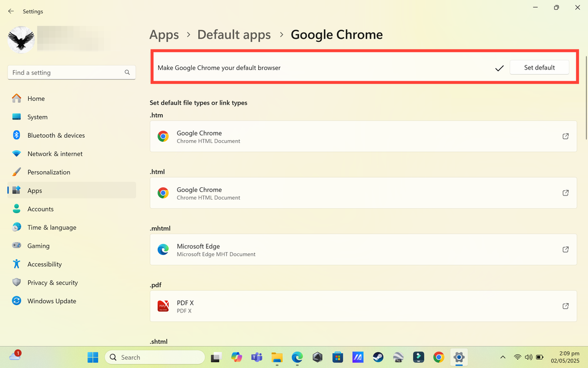Select Gaming in the sidebar
The image size is (588, 368).
click(72, 246)
